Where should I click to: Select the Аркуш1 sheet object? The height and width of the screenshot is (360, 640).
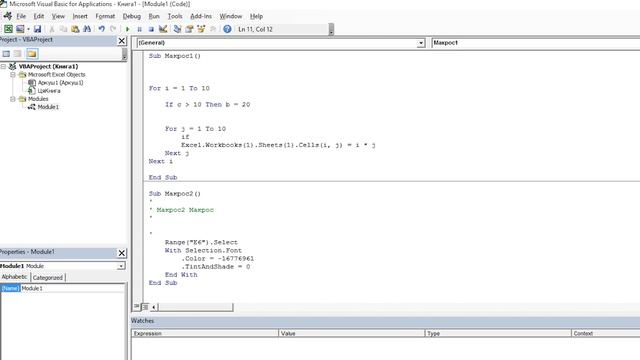pos(60,82)
